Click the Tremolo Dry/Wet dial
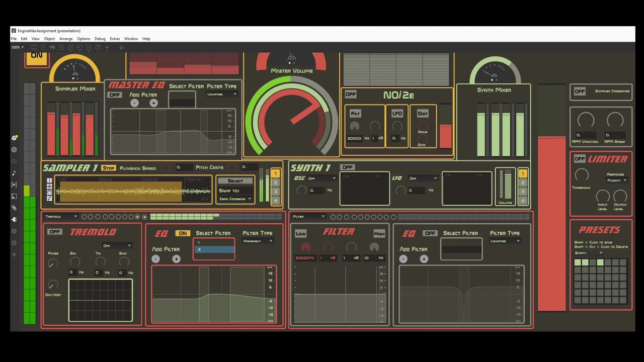The width and height of the screenshot is (644, 362). [52, 285]
